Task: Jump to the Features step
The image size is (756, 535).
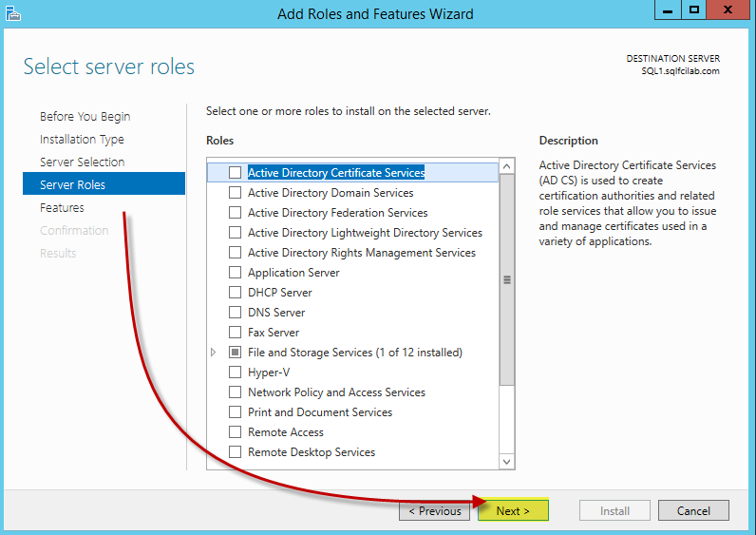Action: click(x=62, y=208)
